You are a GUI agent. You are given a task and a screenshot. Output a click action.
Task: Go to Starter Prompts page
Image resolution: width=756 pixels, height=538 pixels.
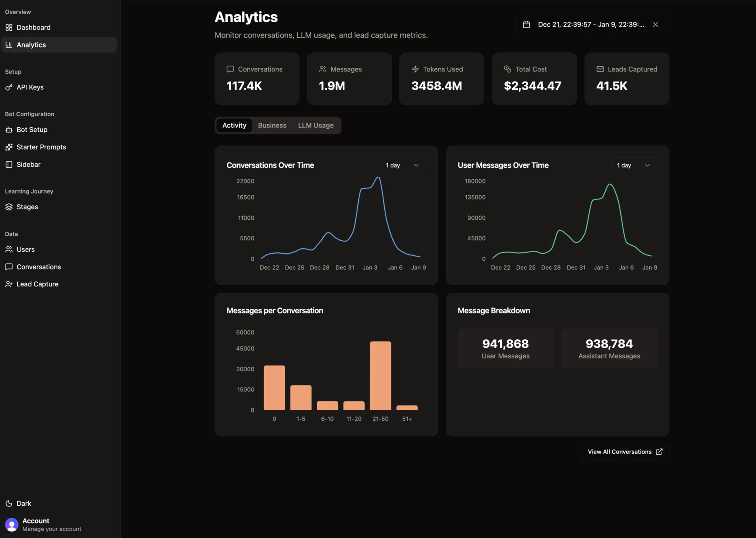click(59, 147)
